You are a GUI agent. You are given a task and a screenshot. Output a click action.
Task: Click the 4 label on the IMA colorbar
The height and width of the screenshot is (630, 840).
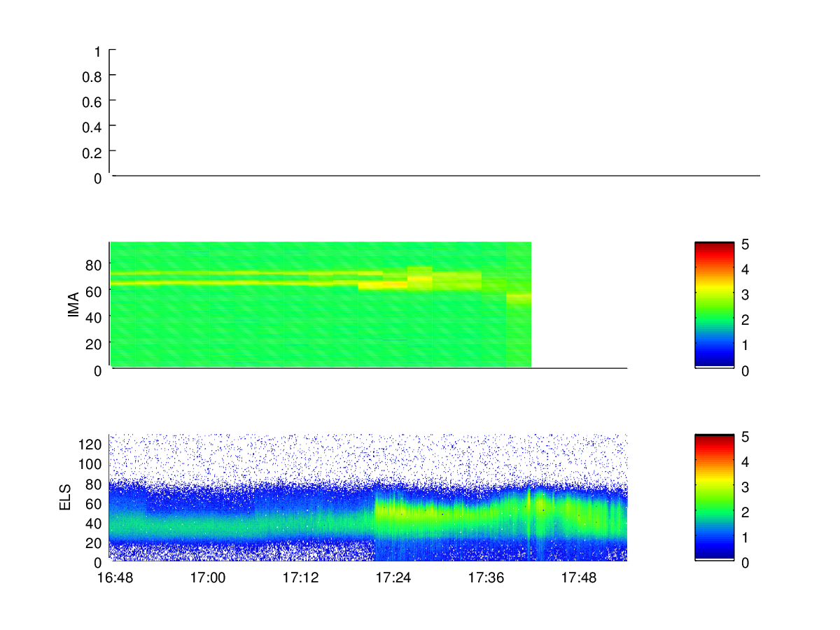click(x=745, y=269)
